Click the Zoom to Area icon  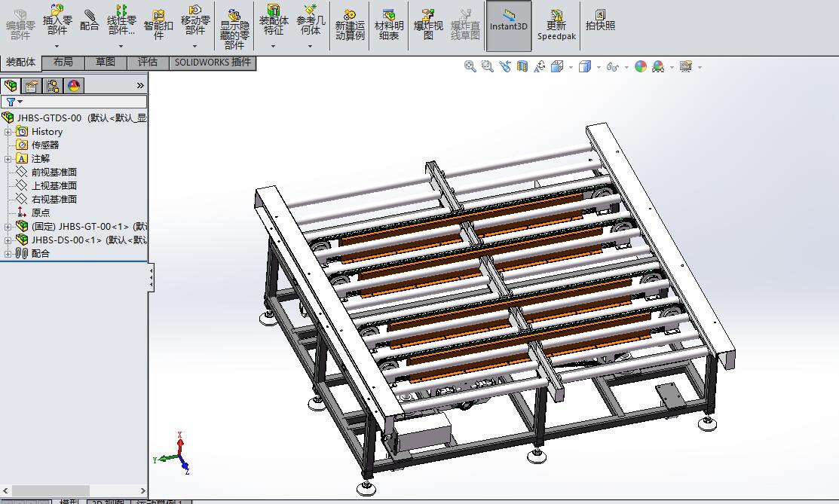coord(487,66)
